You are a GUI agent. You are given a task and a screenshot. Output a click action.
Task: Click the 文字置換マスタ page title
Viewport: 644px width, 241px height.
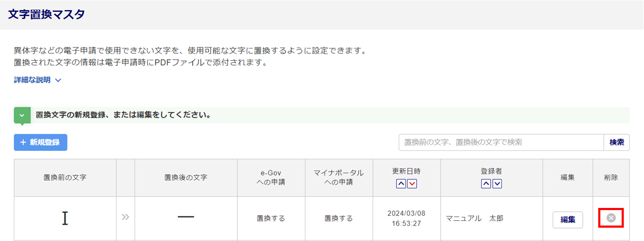[x=46, y=14]
